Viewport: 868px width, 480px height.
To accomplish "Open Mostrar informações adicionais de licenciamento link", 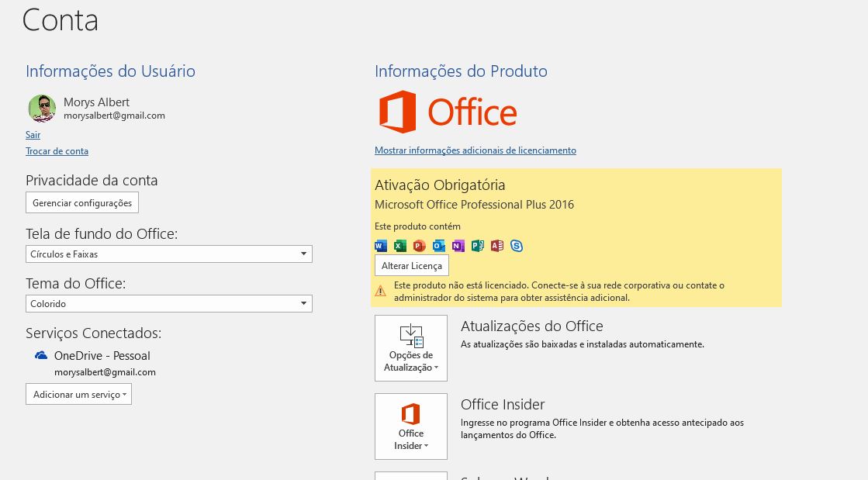I will (475, 150).
